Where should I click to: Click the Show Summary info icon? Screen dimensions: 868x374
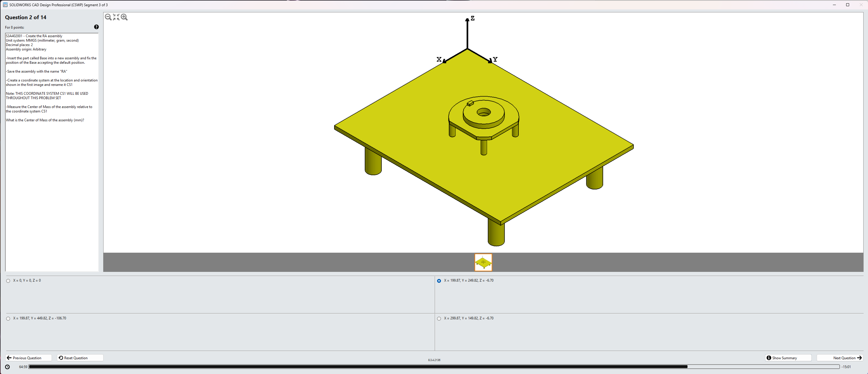[769, 358]
